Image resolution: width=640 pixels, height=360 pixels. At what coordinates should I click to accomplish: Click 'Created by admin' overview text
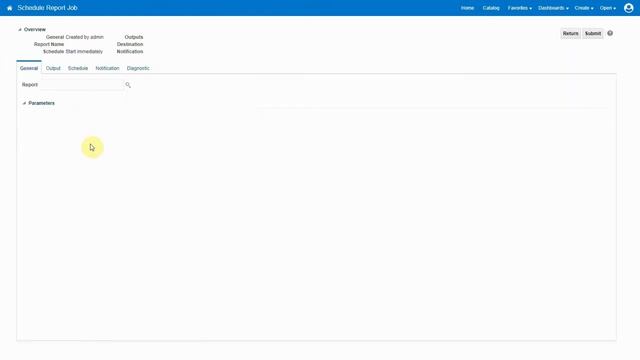(x=84, y=37)
